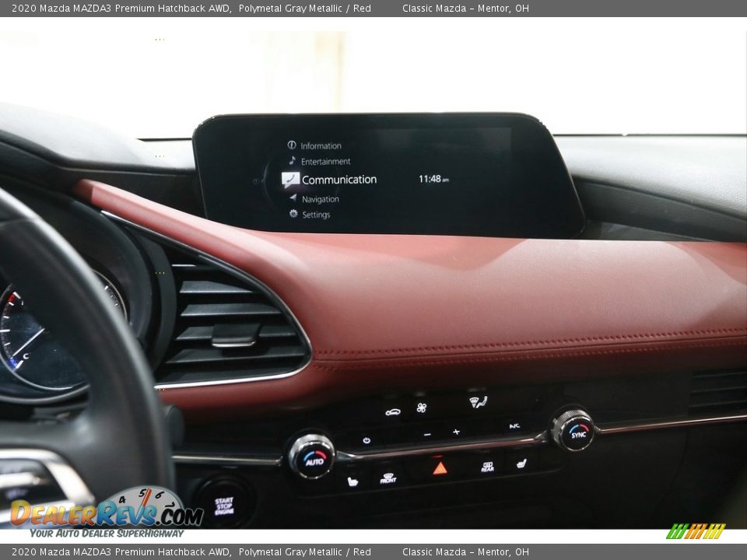The width and height of the screenshot is (747, 560).
Task: Toggle the A/C button
Action: pos(514,425)
